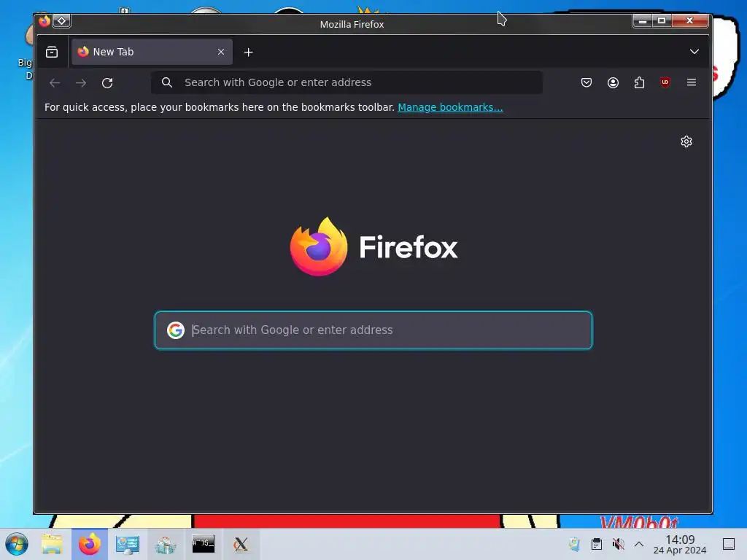Click the diamond pin button in title bar
This screenshot has width=747, height=560.
pyautogui.click(x=61, y=21)
